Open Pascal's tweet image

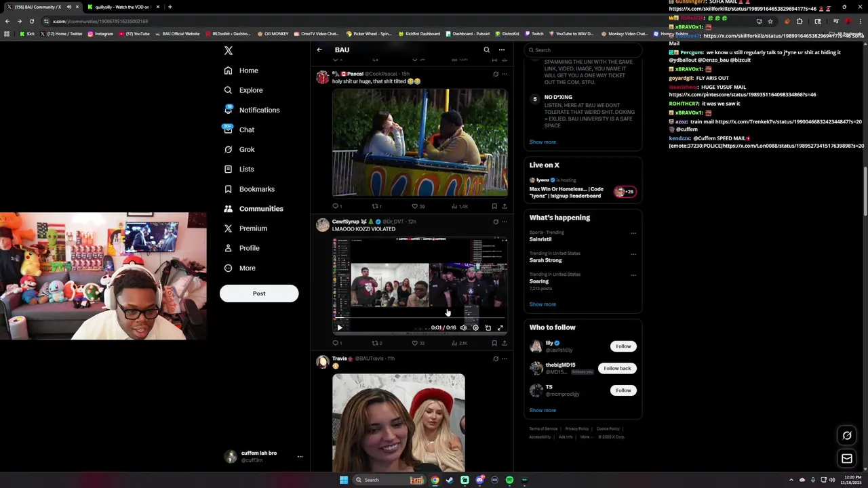point(420,142)
